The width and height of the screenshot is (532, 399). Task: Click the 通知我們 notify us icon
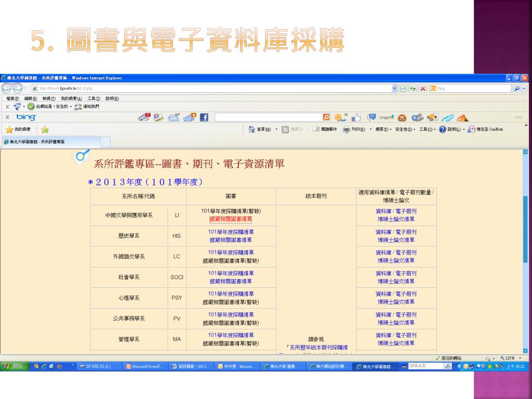point(78,107)
